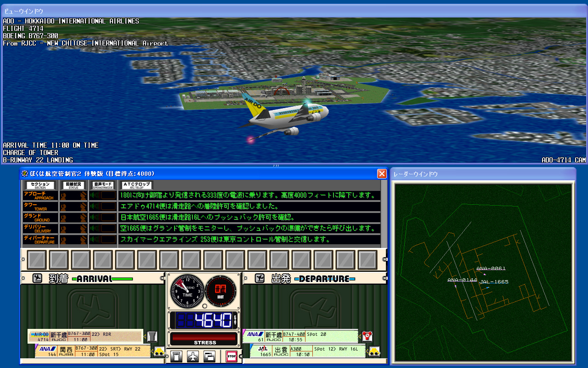Click the B-RUNWAY 22 LANDING text
This screenshot has height=368, width=588.
38,160
